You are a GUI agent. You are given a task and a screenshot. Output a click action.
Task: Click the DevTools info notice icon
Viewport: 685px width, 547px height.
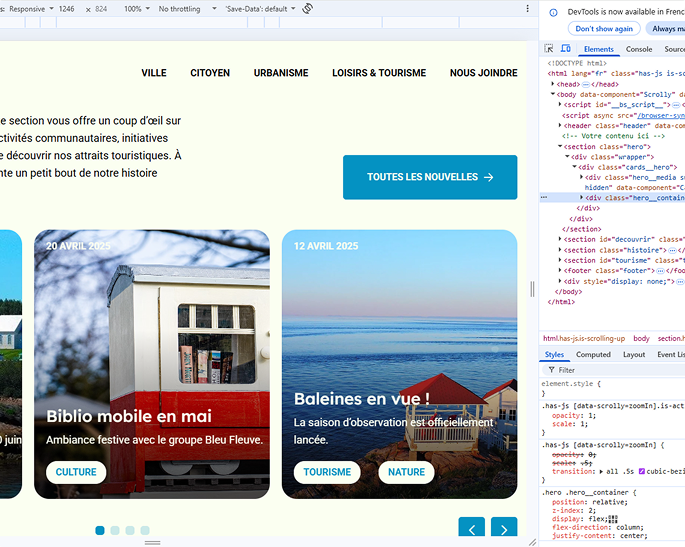(x=553, y=13)
